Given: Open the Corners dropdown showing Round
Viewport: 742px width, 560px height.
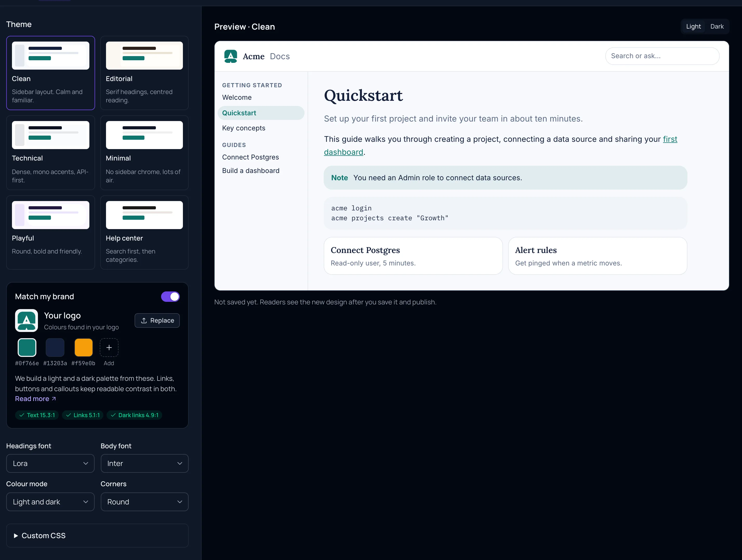Looking at the screenshot, I should pyautogui.click(x=144, y=502).
